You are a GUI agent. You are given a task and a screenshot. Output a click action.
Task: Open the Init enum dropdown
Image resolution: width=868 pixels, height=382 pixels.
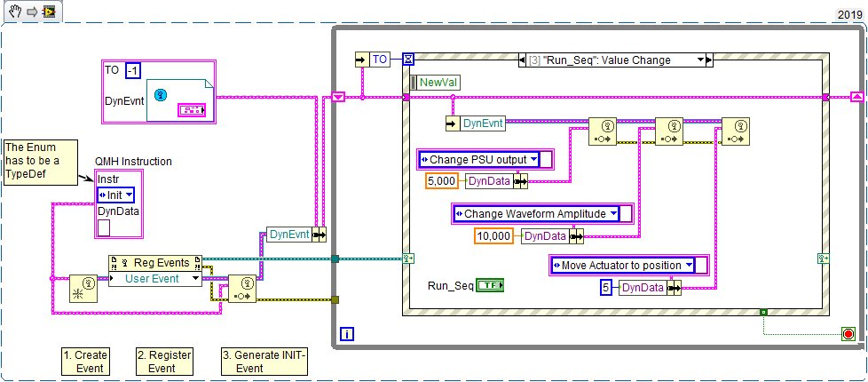(x=115, y=195)
